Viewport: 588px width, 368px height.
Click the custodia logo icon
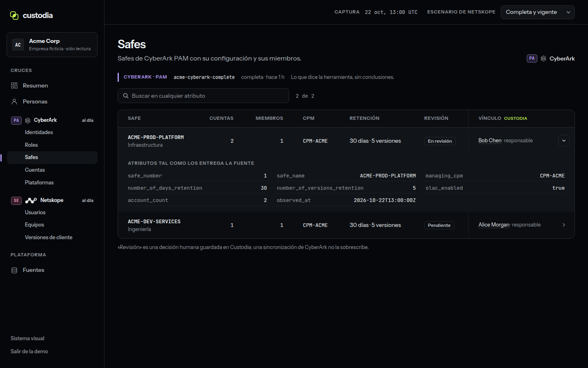[14, 16]
